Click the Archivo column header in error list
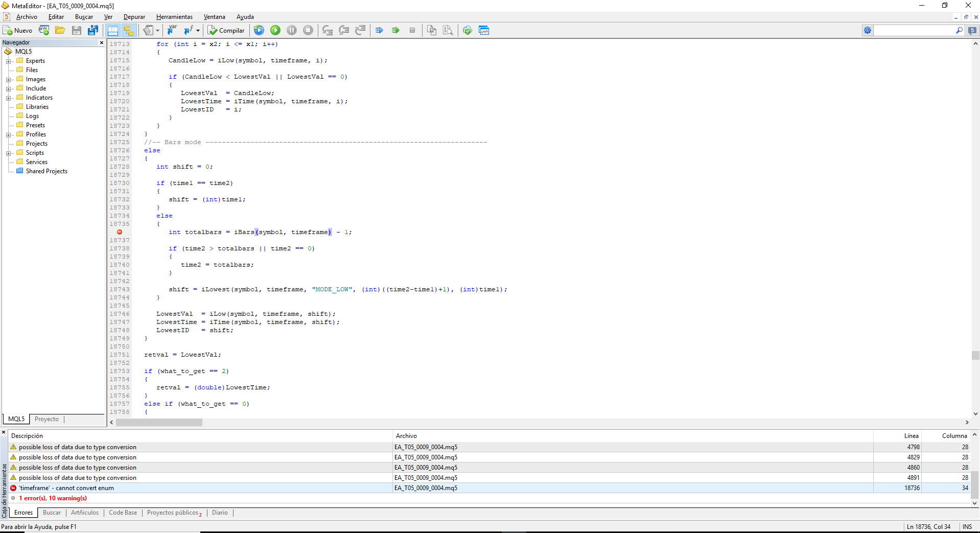 click(x=633, y=436)
